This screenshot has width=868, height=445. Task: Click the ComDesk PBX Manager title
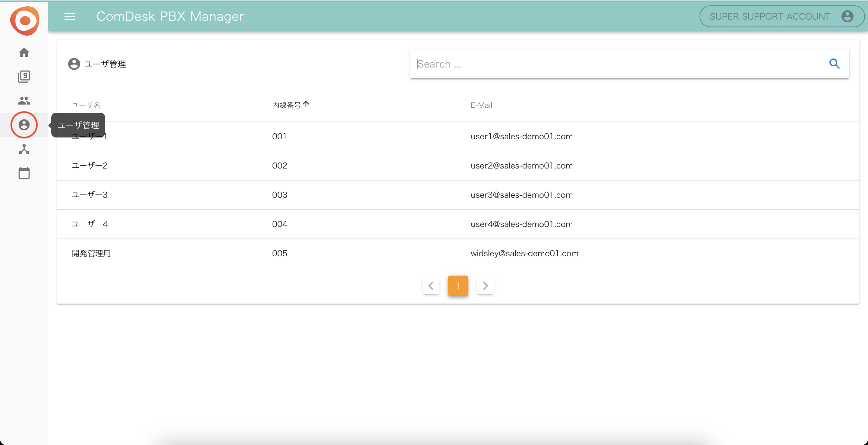coord(170,16)
